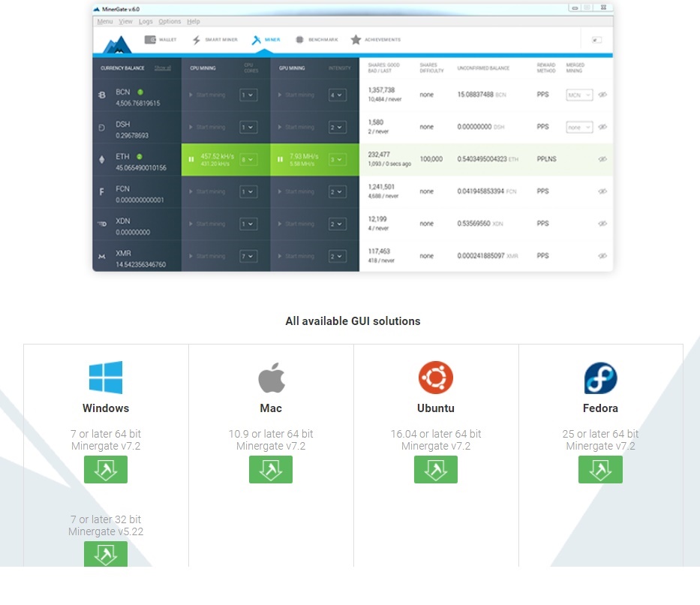The height and width of the screenshot is (605, 700).
Task: Open ETH GPU intensity dropdown
Action: click(x=338, y=159)
